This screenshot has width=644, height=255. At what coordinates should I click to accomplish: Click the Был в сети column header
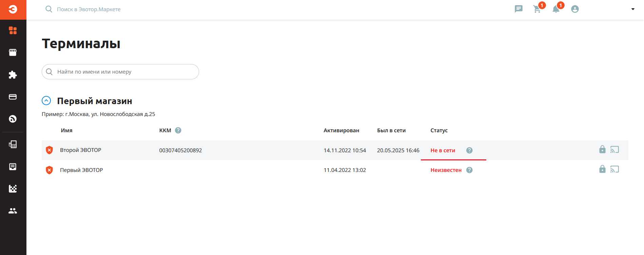[x=391, y=130]
